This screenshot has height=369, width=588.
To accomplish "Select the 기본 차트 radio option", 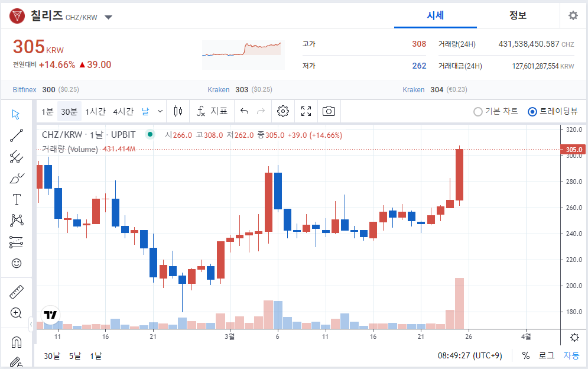I will [495, 112].
